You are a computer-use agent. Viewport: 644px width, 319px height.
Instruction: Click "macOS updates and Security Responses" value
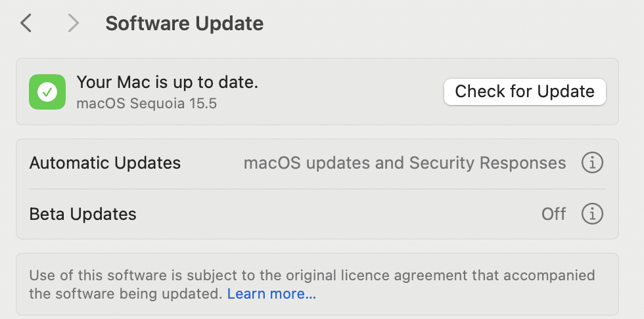[x=405, y=163]
